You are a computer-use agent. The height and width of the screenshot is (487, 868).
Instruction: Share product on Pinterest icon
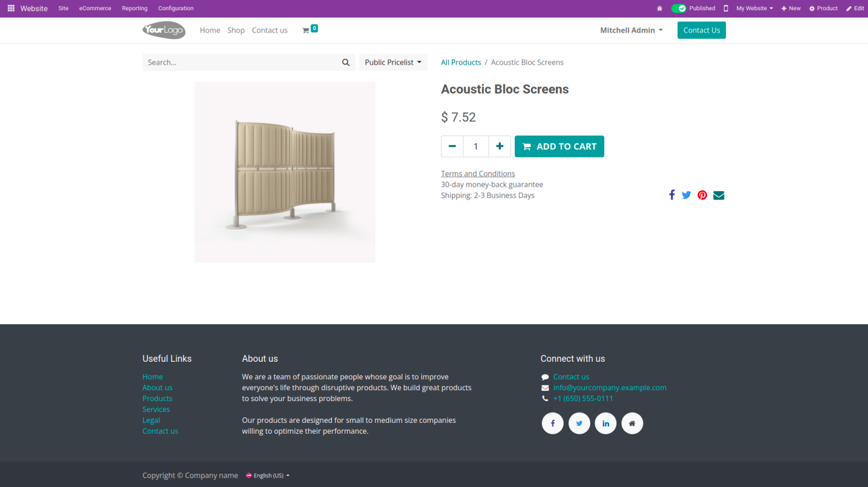point(702,195)
